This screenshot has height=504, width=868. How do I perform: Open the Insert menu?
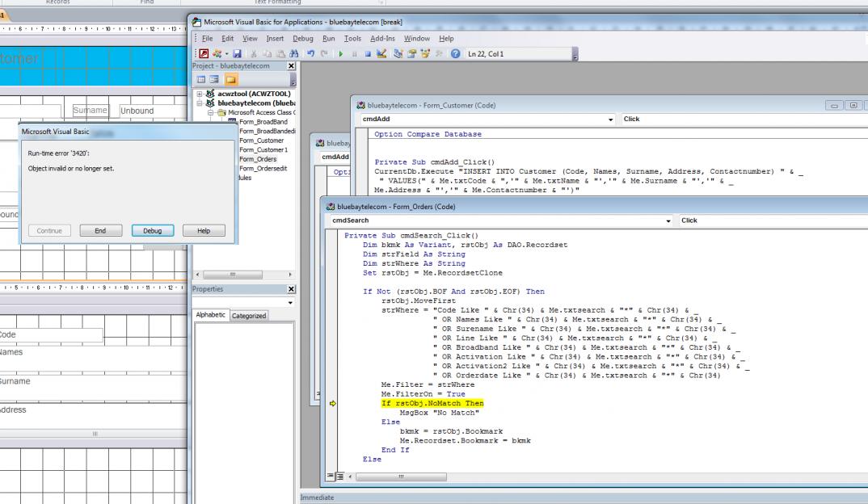(x=275, y=38)
